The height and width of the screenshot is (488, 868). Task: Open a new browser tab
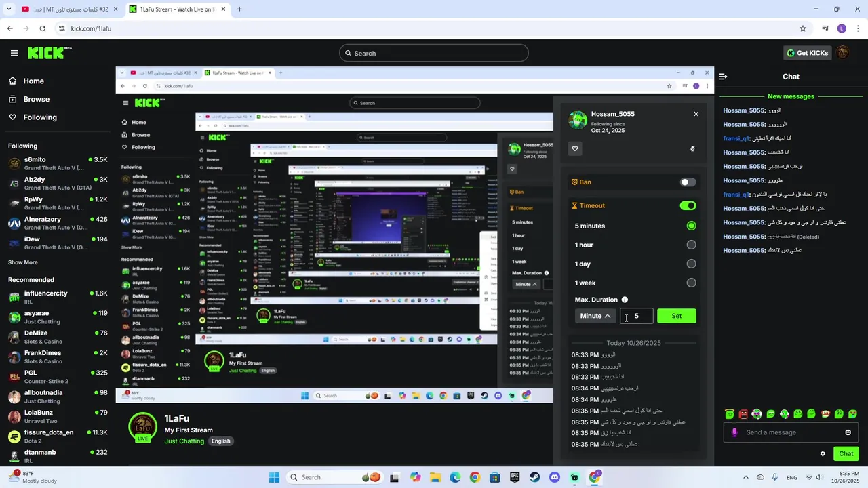pyautogui.click(x=239, y=9)
